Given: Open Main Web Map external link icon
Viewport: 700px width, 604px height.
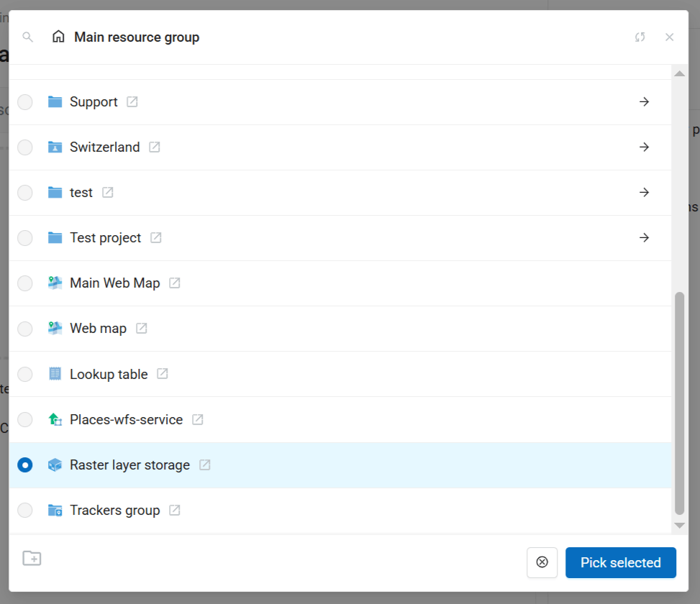Looking at the screenshot, I should pyautogui.click(x=175, y=283).
